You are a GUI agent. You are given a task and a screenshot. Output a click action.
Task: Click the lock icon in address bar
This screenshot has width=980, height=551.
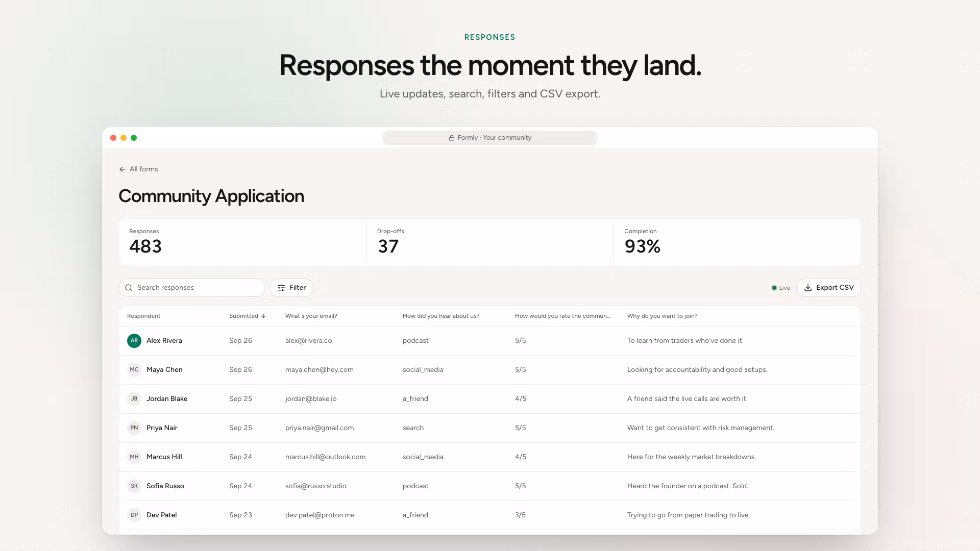pyautogui.click(x=452, y=138)
